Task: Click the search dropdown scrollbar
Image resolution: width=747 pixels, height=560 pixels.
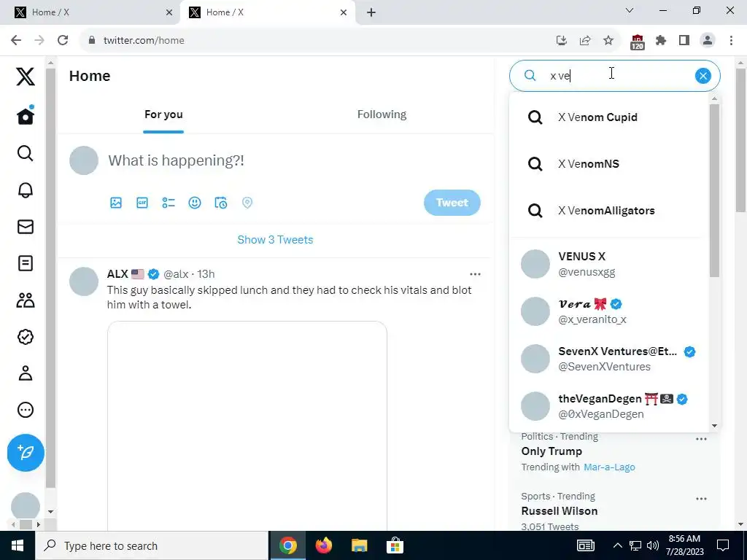Action: tap(714, 190)
